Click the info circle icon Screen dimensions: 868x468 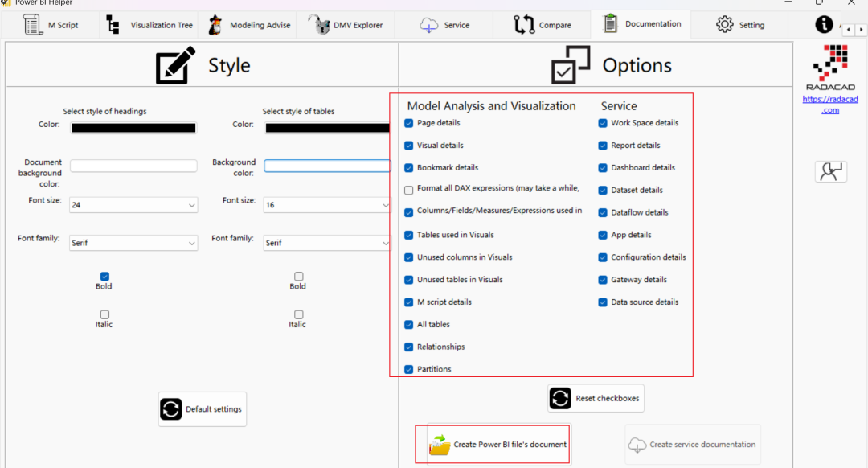pos(824,24)
